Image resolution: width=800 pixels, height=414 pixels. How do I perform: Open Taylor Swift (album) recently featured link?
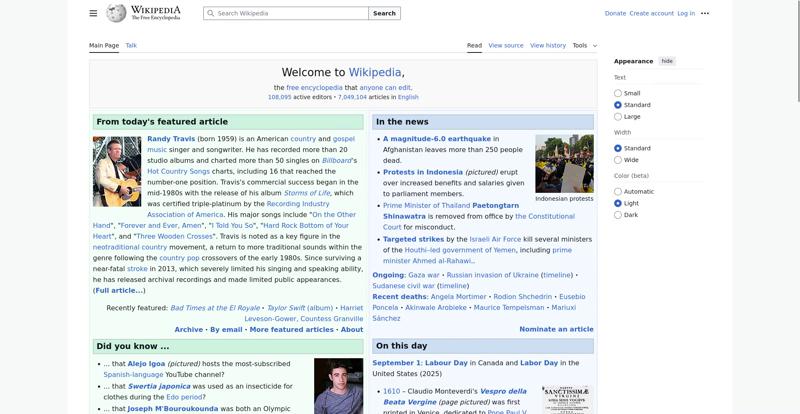tap(300, 308)
